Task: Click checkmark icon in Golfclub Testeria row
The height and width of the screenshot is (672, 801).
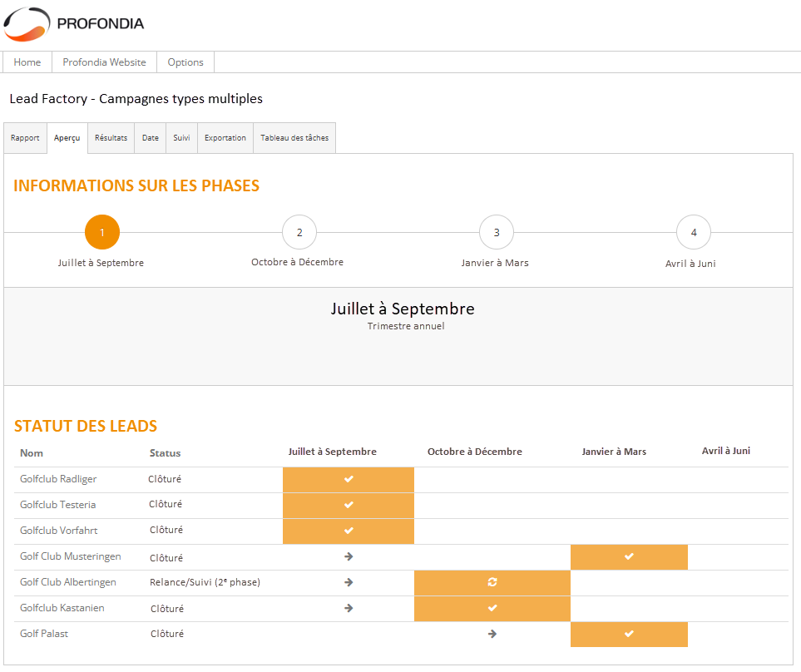Action: pos(349,505)
